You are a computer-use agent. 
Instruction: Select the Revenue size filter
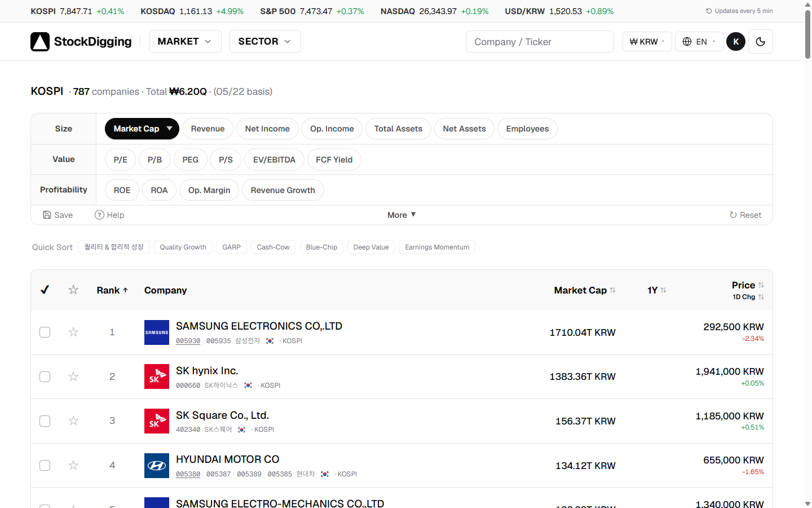[x=208, y=129]
